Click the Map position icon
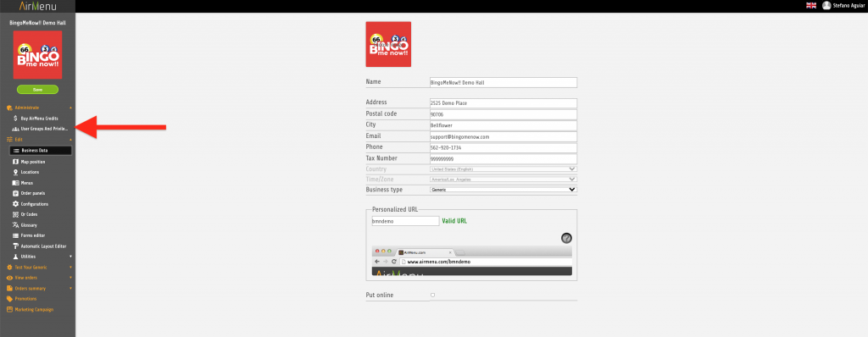The image size is (868, 337). (15, 162)
